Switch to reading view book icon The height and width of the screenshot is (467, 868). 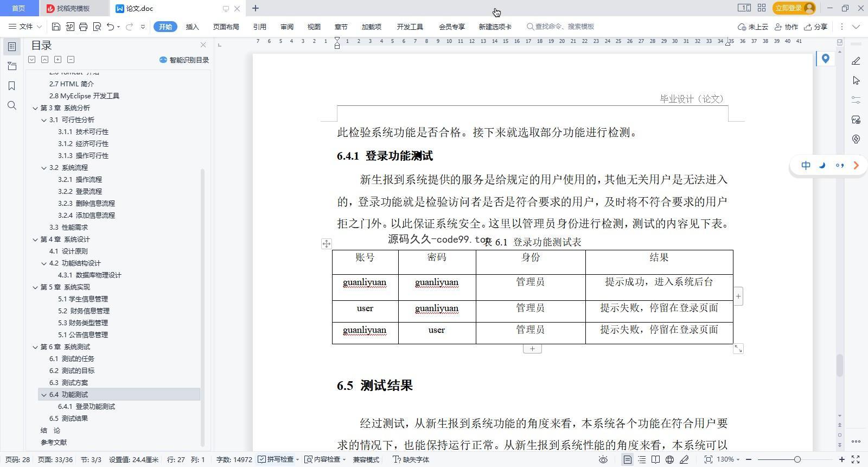pyautogui.click(x=656, y=459)
